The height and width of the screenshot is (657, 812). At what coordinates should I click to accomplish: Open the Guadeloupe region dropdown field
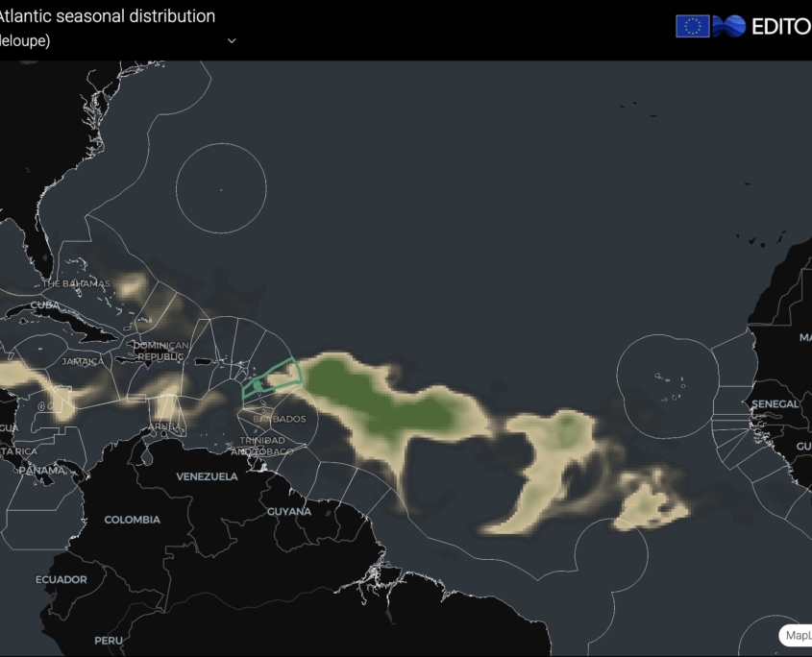(x=115, y=41)
